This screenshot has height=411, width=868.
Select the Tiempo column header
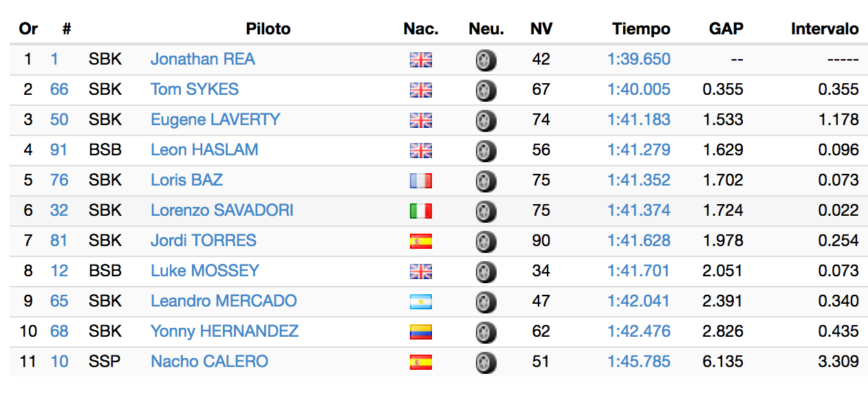tap(641, 29)
